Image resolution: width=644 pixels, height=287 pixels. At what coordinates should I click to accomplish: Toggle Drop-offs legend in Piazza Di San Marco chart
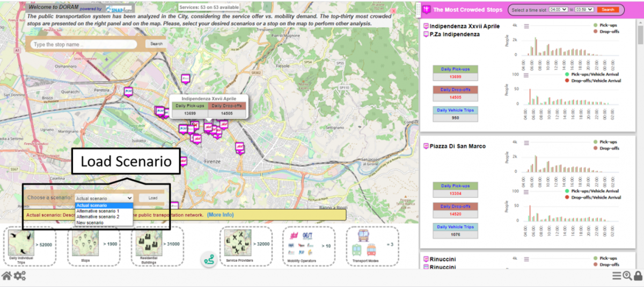609,148
